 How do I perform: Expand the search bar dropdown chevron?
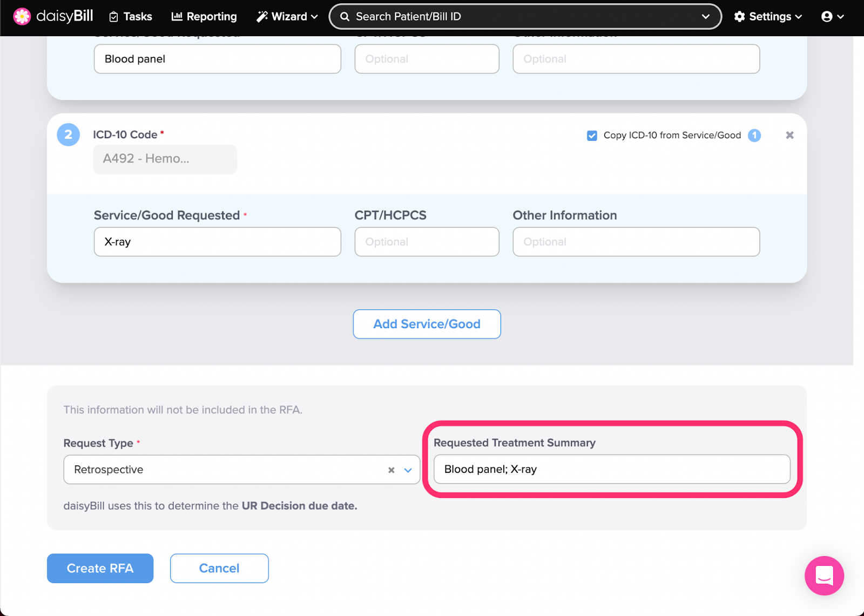pos(705,17)
